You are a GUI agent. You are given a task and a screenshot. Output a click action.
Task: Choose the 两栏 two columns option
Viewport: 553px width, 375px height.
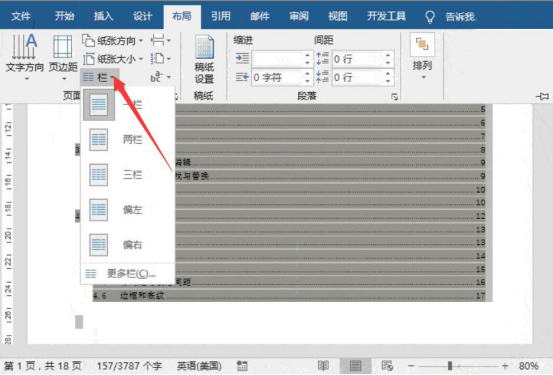coord(128,140)
